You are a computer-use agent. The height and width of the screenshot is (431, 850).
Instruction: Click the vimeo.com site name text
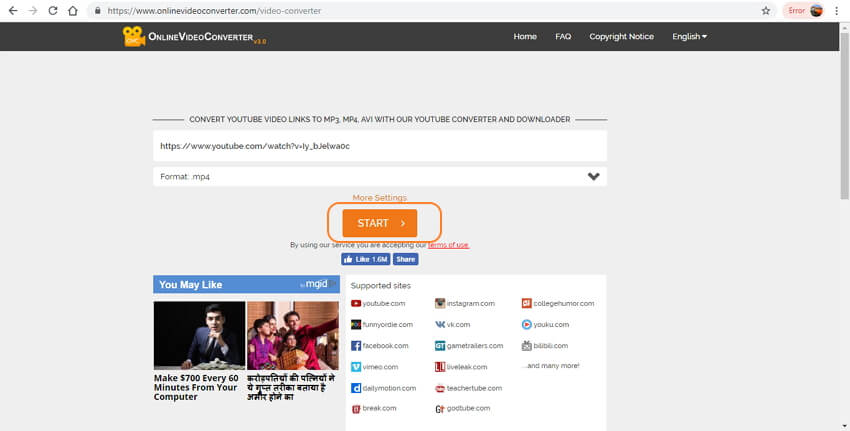click(x=380, y=367)
